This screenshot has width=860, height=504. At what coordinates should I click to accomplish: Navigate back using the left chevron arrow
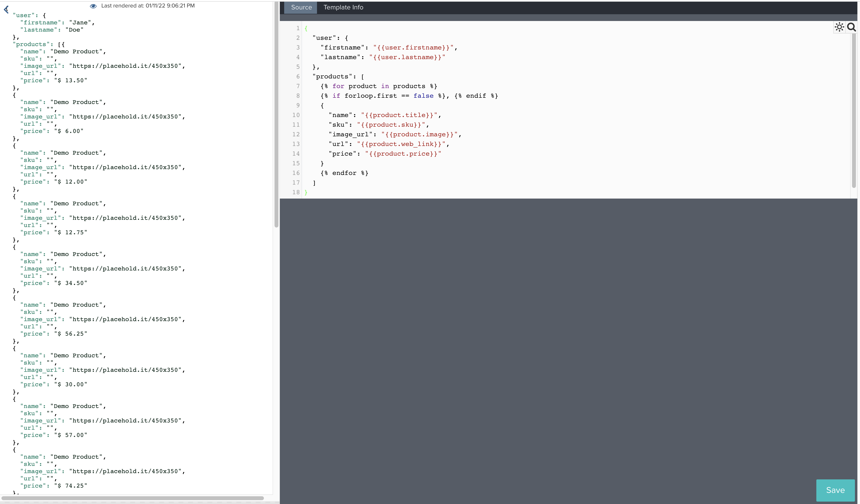click(x=6, y=9)
